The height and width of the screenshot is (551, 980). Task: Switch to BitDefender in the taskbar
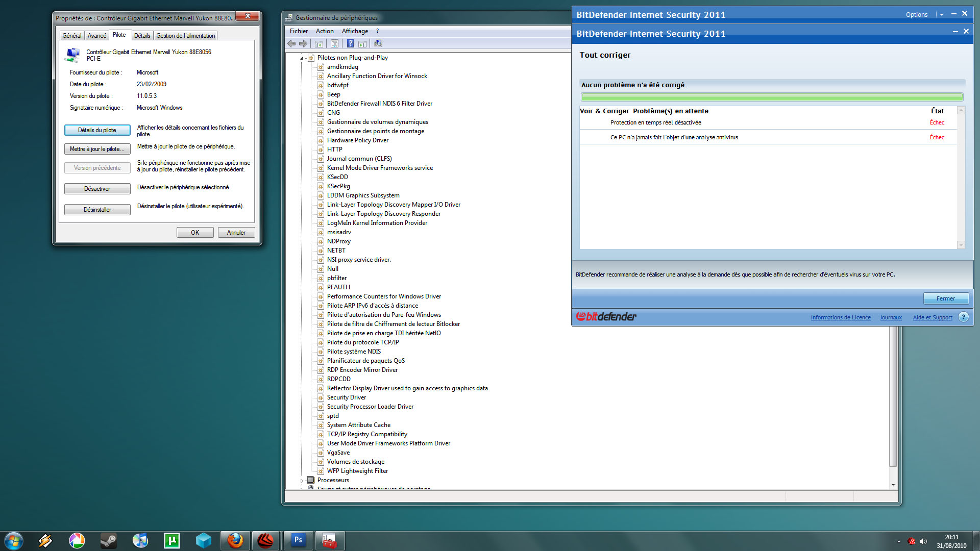click(266, 541)
